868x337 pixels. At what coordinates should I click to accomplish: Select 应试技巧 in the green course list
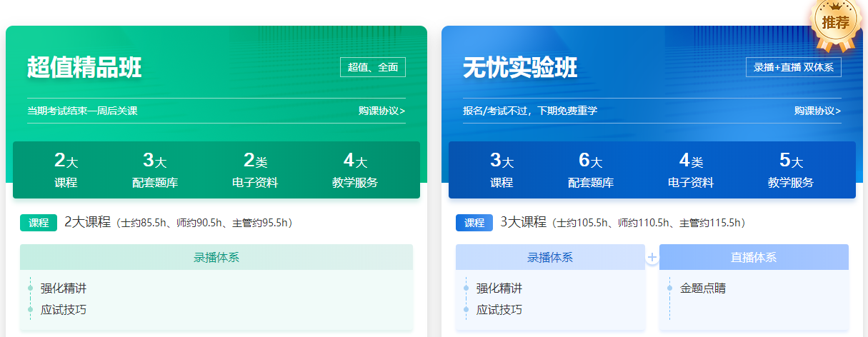pyautogui.click(x=64, y=310)
